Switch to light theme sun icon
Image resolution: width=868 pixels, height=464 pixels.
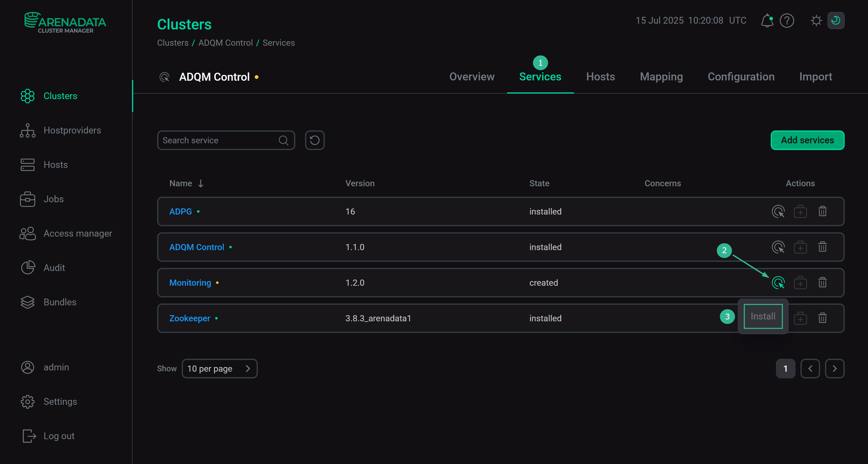point(816,21)
